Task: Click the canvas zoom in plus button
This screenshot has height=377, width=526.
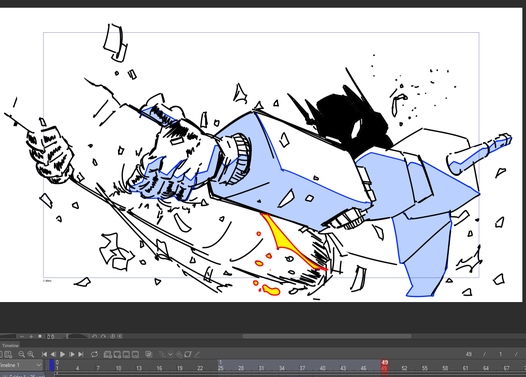Action: (31, 336)
